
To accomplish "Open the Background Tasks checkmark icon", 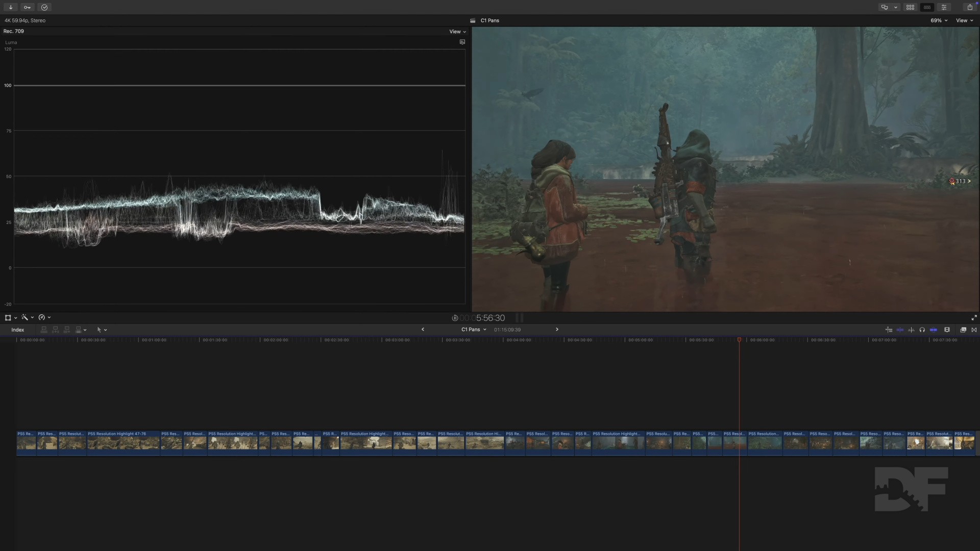I will pyautogui.click(x=44, y=7).
